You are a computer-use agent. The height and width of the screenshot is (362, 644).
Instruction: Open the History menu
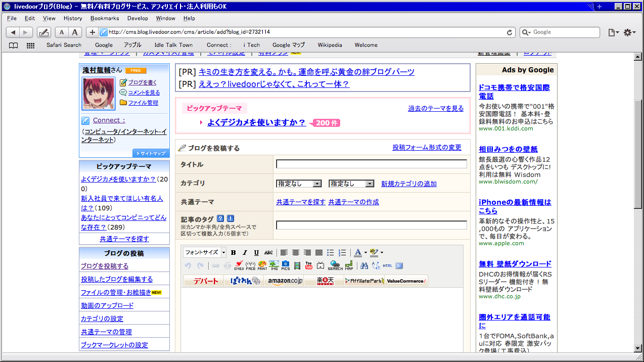pyautogui.click(x=73, y=18)
